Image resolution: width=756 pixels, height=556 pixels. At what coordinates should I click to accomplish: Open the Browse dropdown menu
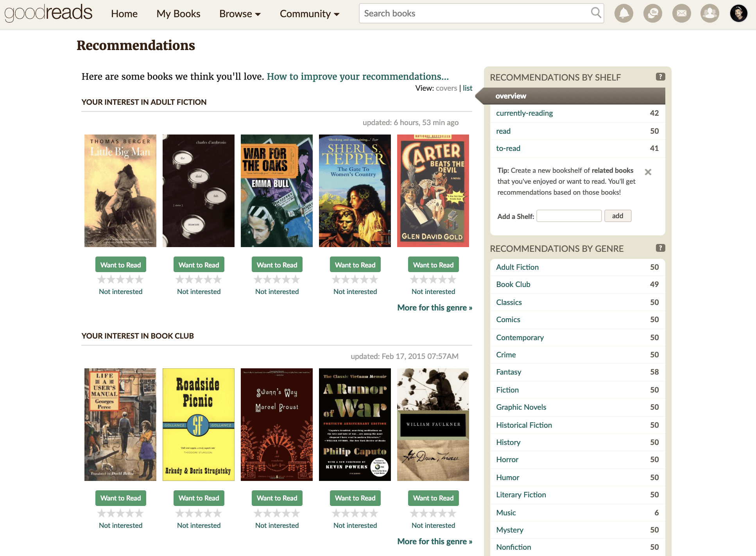point(239,13)
